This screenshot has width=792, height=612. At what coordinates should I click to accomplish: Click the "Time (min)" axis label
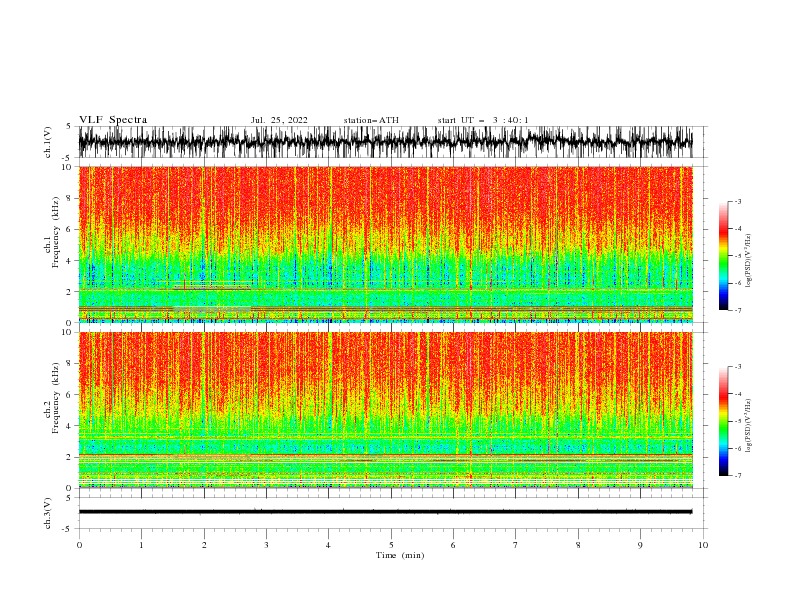pyautogui.click(x=400, y=555)
